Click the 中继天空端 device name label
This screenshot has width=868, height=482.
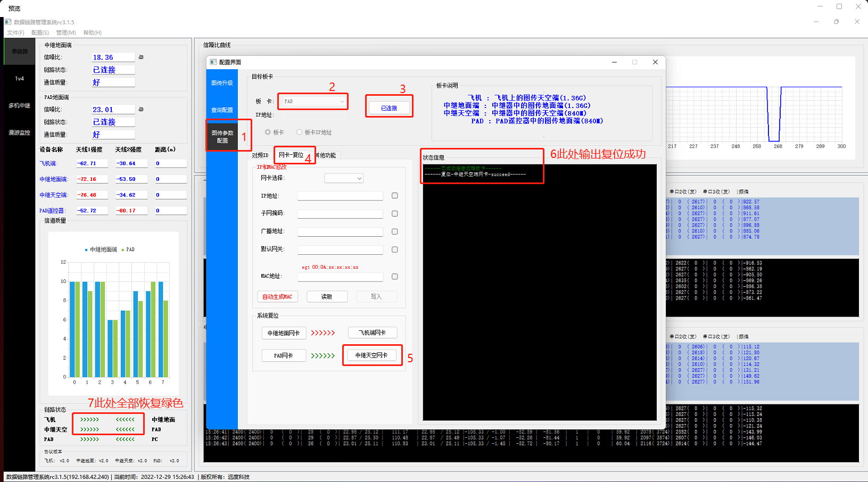53,195
